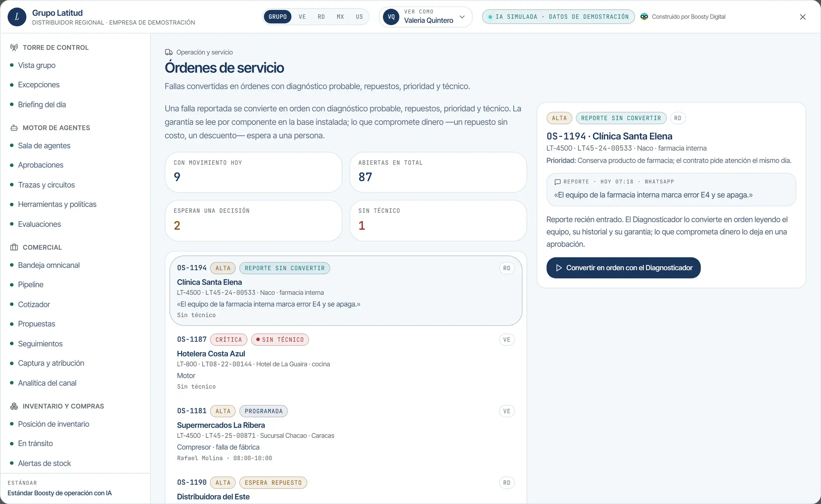Click the truck icon beside Operación y servicio
This screenshot has width=821, height=504.
point(169,52)
